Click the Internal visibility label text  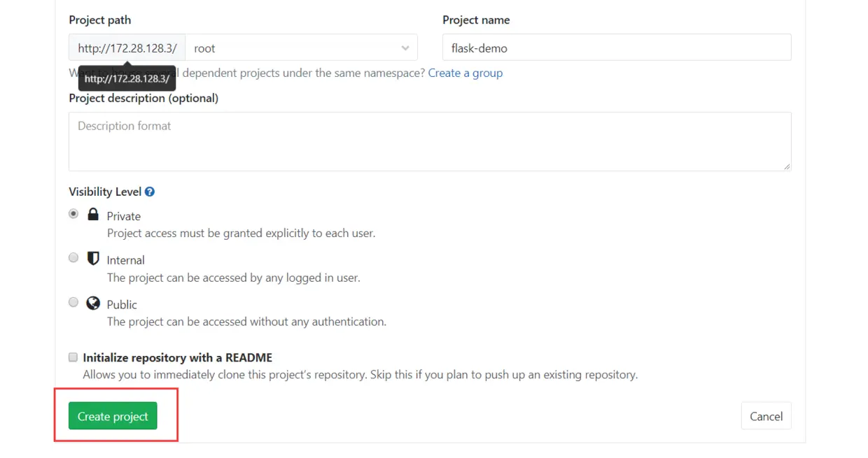[x=125, y=260]
